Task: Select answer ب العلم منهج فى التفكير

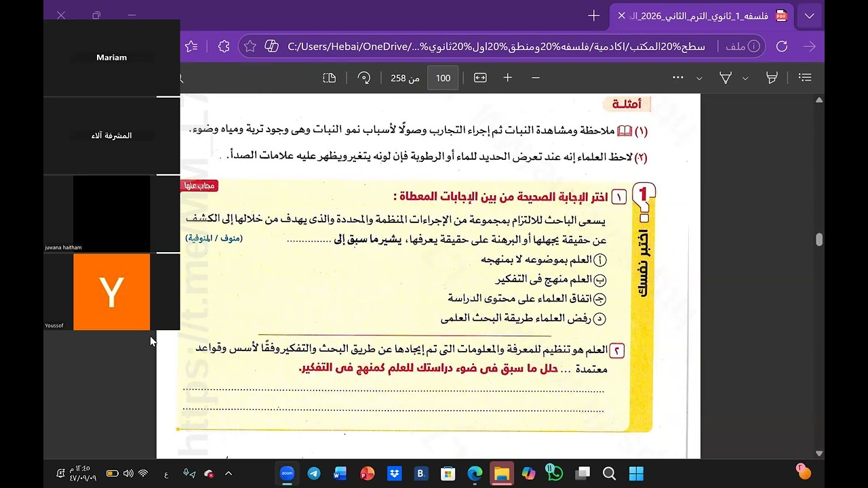Action: pyautogui.click(x=551, y=279)
